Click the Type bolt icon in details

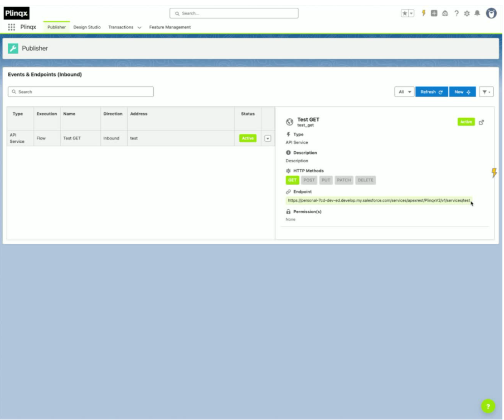(288, 134)
